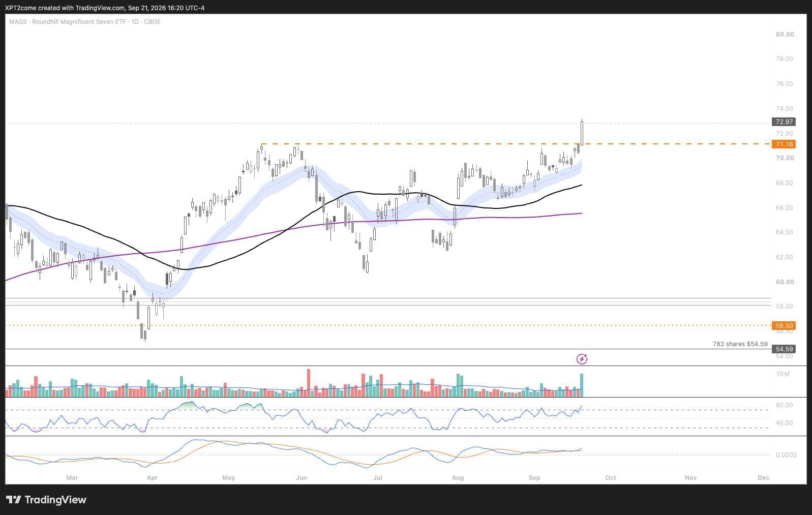Click the Oct label on time axis
Screen dimensions: 812x515
tap(611, 478)
